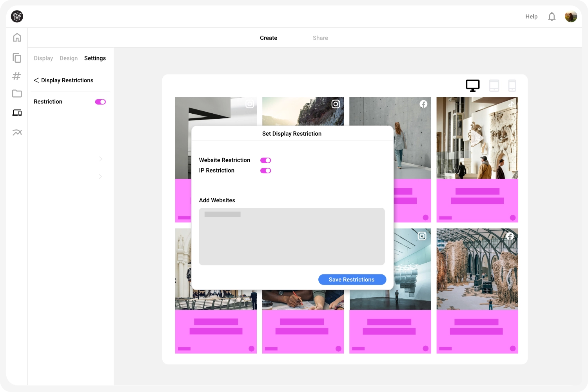The image size is (588, 392).
Task: Switch to the Design tab
Action: [x=69, y=58]
